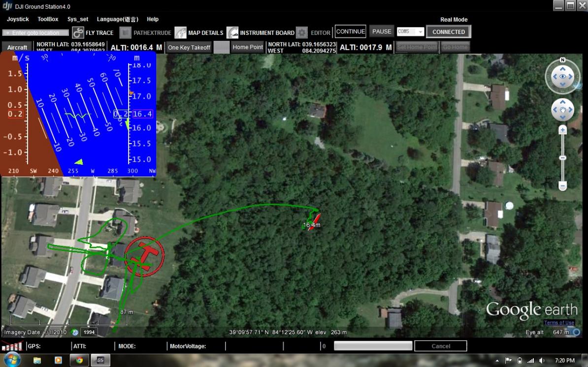Click the zoom out minus button
The image size is (588, 367).
click(x=562, y=186)
